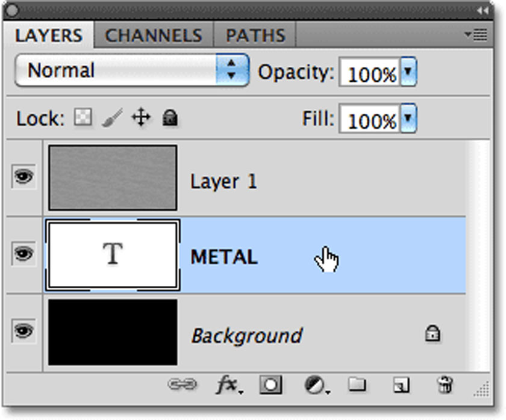This screenshot has height=420, width=506.
Task: Click the lock all icon
Action: (x=170, y=117)
